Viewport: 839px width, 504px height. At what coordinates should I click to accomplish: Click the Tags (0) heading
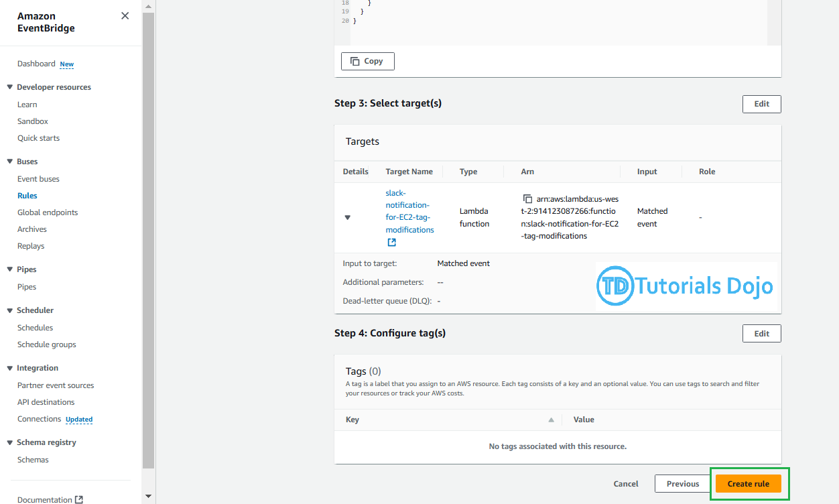pos(363,371)
